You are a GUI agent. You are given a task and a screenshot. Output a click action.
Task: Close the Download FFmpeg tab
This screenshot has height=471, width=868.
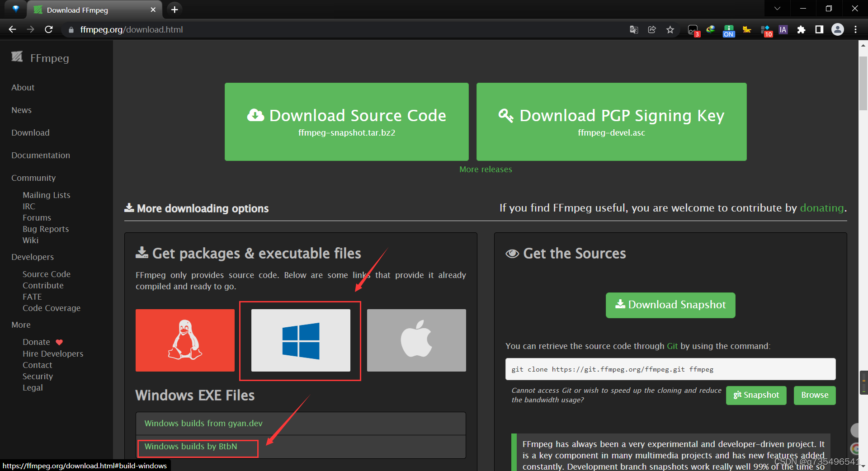pos(153,9)
